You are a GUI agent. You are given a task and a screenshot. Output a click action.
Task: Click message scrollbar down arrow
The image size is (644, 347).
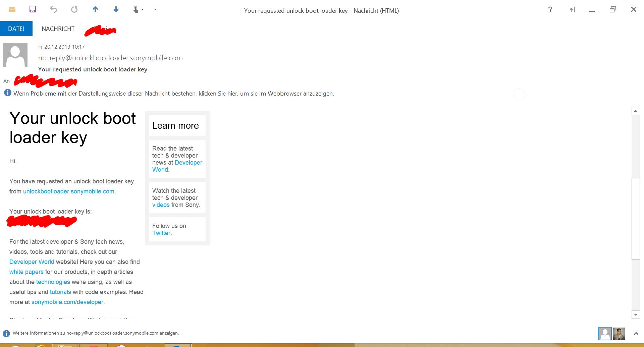tap(636, 315)
